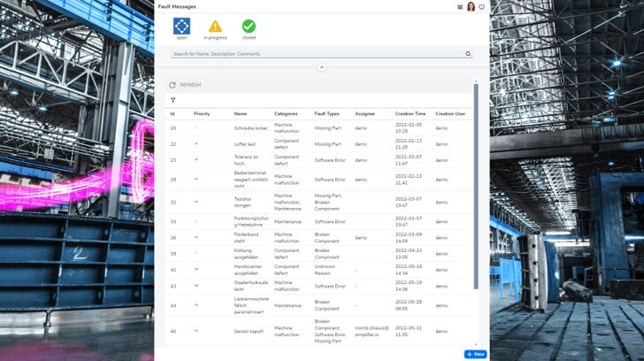Open the user profile avatar
644x361 pixels.
point(471,6)
